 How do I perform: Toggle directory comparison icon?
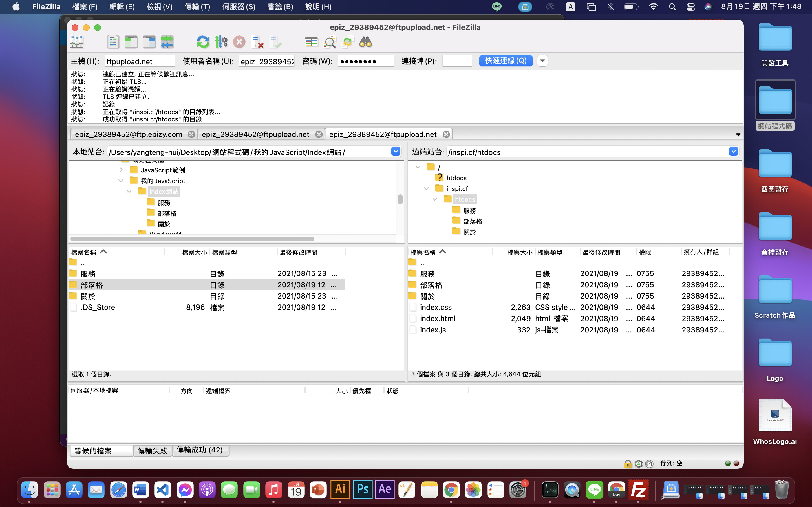(x=330, y=42)
